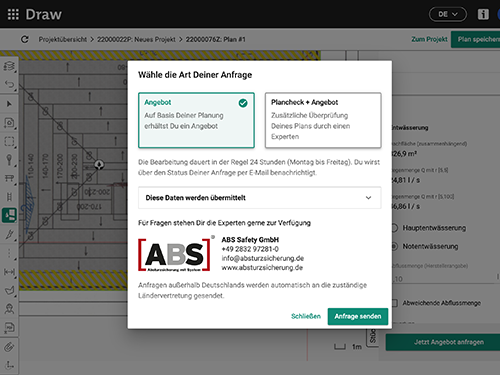This screenshot has width=500, height=375.
Task: Open the DE language dropdown
Action: [447, 14]
